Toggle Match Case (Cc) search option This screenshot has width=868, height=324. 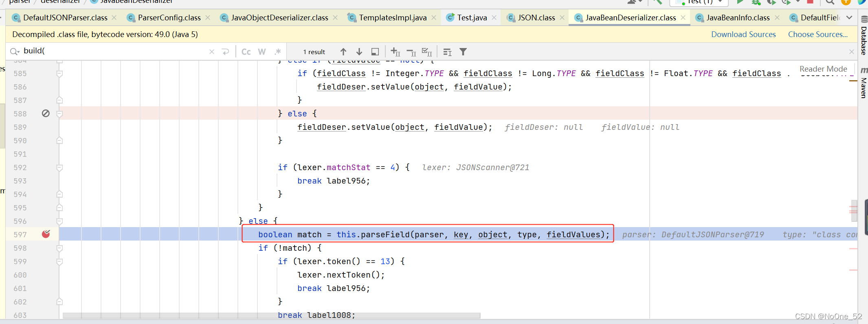[246, 52]
